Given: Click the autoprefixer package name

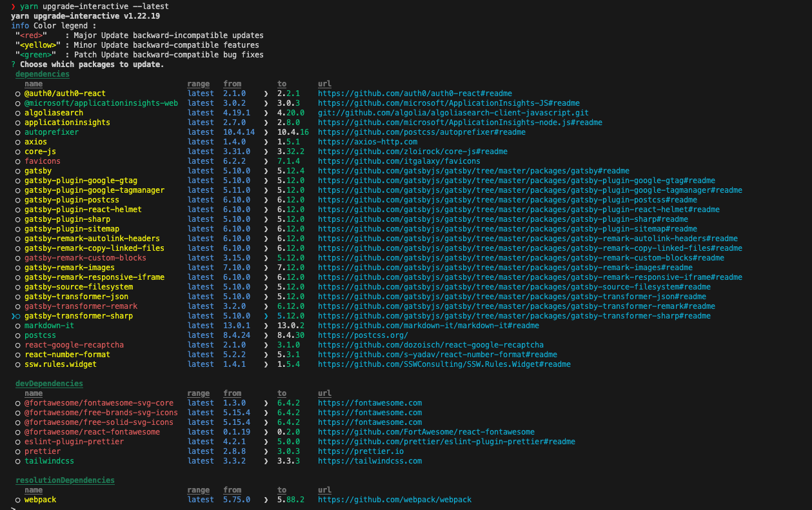Looking at the screenshot, I should pos(52,132).
